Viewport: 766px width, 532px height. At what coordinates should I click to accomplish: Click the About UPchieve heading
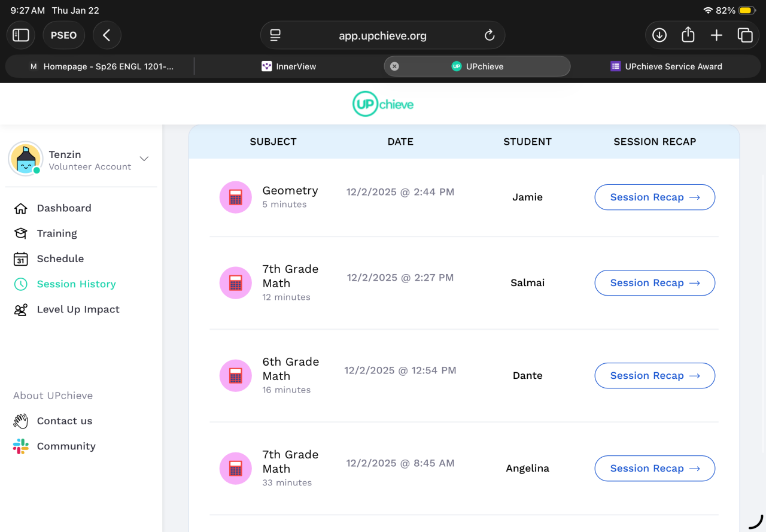53,396
